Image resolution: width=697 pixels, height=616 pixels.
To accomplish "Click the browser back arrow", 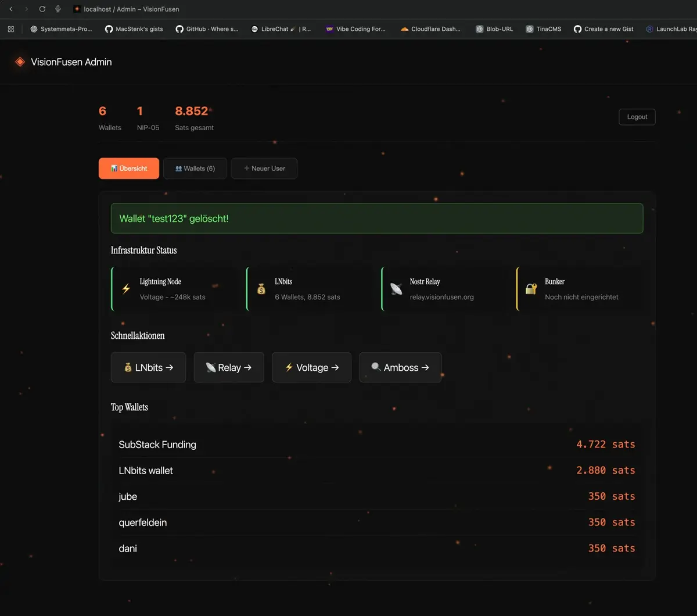I will 11,9.
